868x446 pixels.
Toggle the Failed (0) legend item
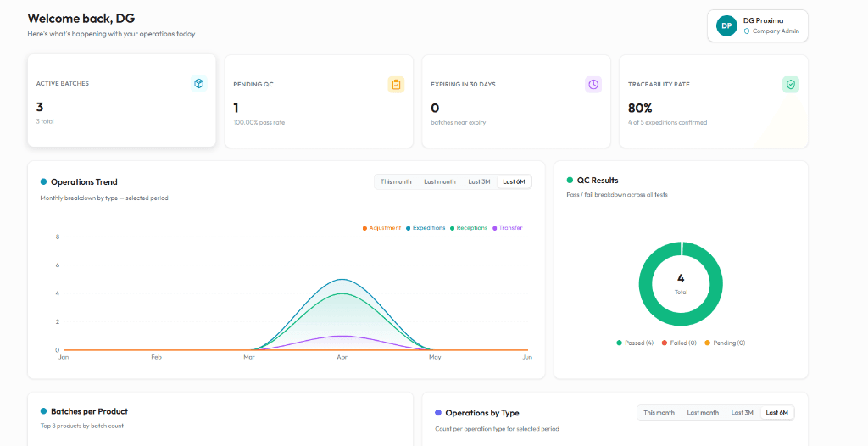pos(679,343)
